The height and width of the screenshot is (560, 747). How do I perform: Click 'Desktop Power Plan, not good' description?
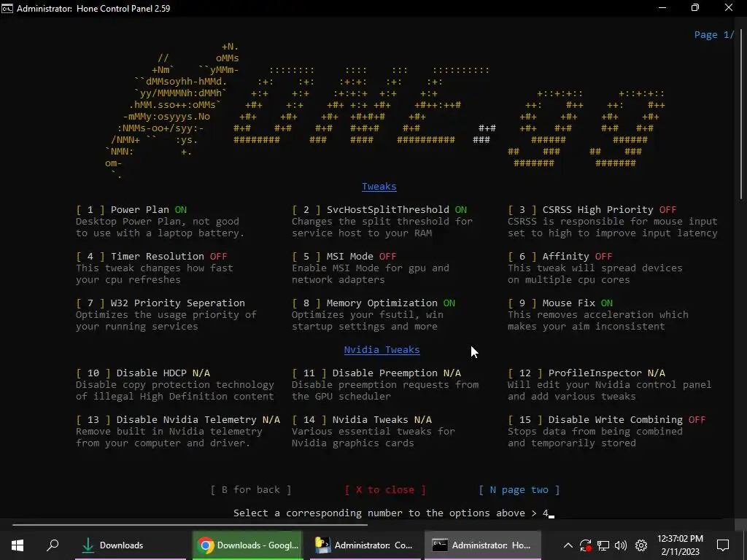pyautogui.click(x=158, y=222)
